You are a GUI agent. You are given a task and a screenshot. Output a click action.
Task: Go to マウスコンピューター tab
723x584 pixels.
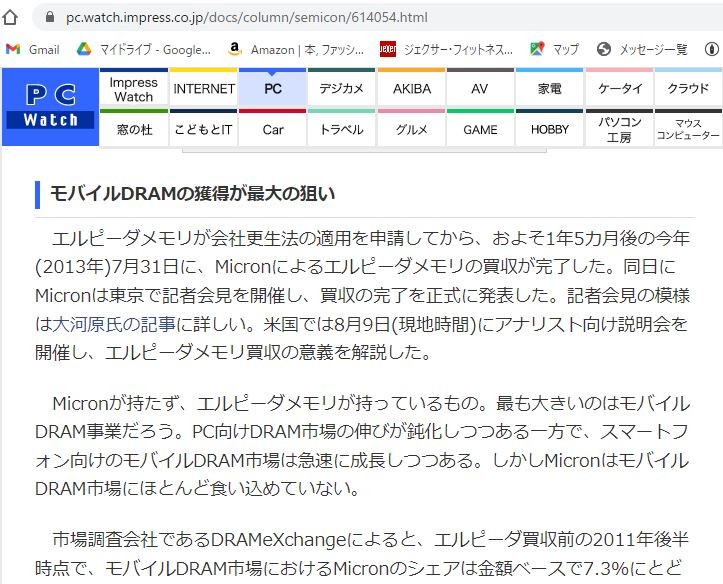pyautogui.click(x=688, y=130)
